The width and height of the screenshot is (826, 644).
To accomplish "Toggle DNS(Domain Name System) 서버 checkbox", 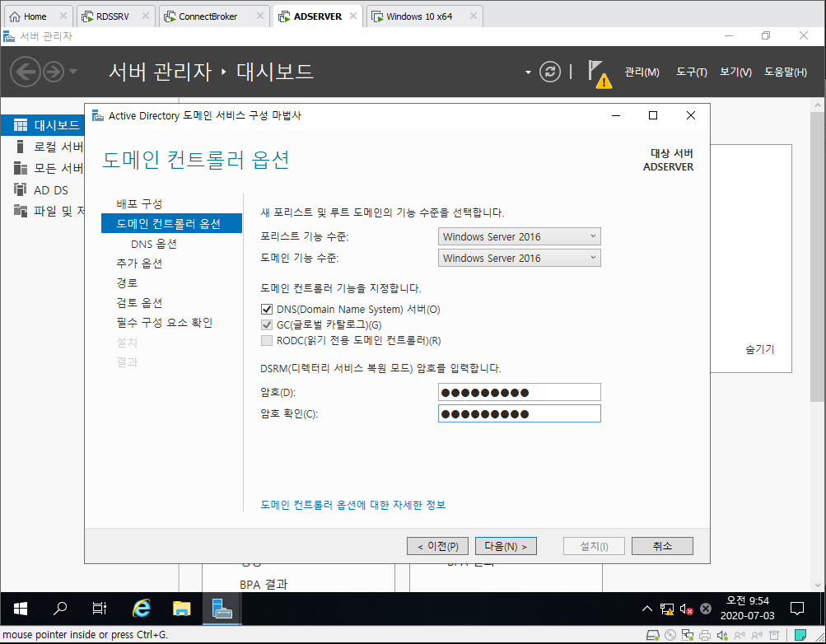I will pyautogui.click(x=267, y=309).
